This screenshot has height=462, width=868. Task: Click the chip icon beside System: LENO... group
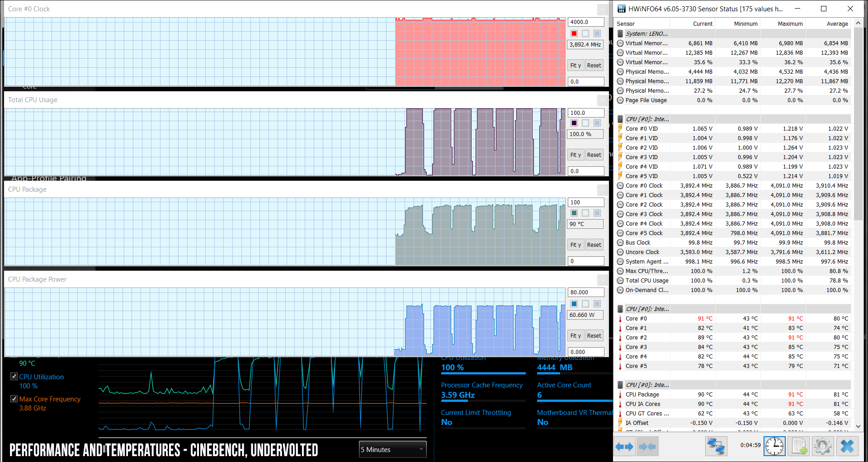point(620,33)
